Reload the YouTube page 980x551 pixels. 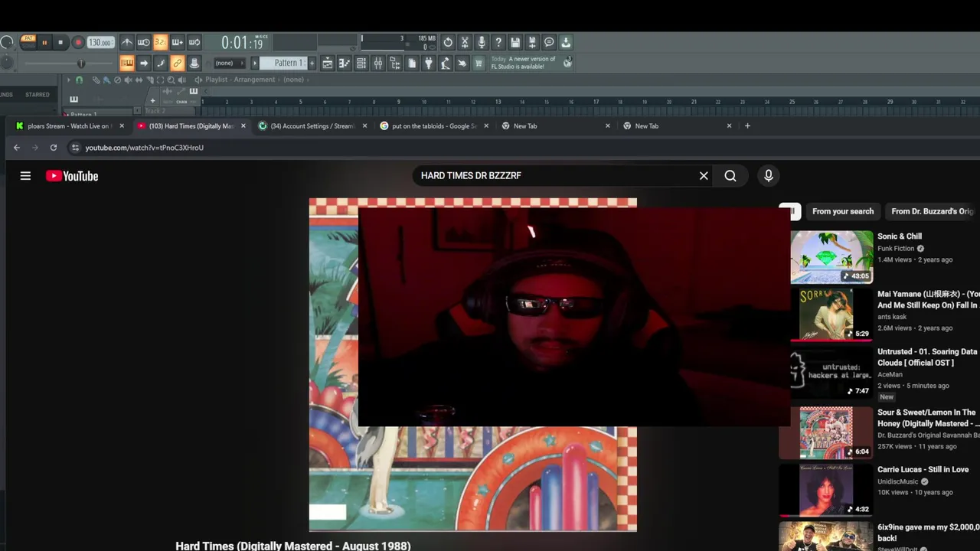click(53, 148)
